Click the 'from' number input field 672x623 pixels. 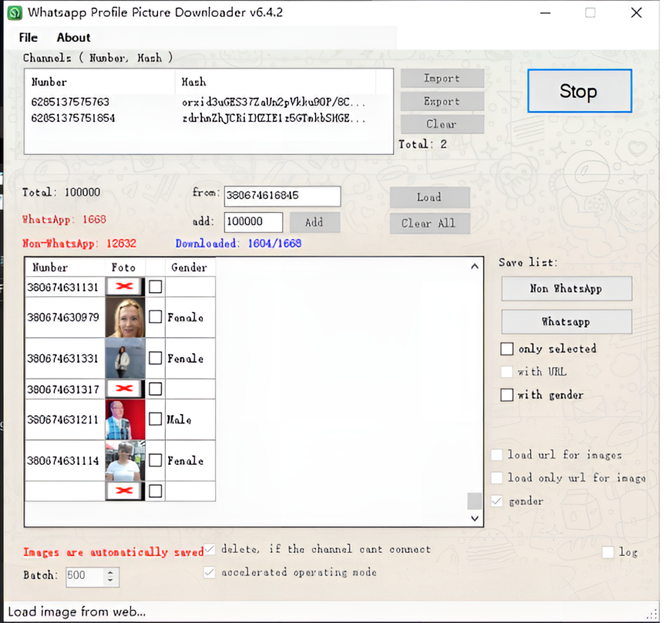(x=282, y=196)
